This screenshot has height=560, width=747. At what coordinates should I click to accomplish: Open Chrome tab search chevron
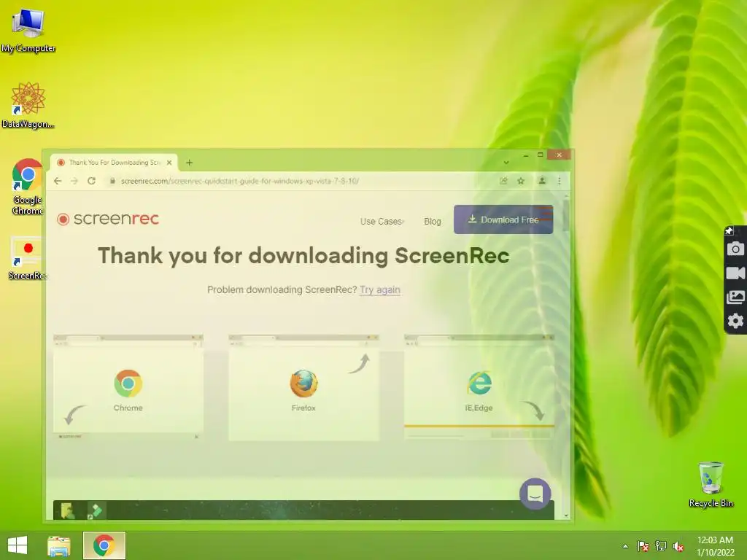(x=506, y=163)
